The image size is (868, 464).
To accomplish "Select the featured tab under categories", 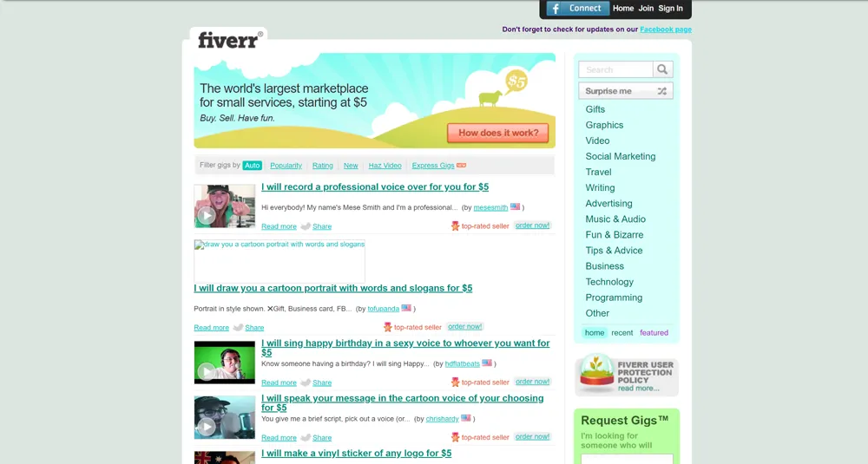I will pyautogui.click(x=654, y=333).
